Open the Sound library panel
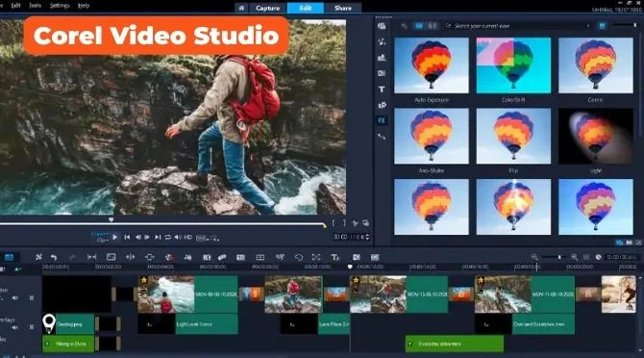This screenshot has width=644, height=358. [x=382, y=42]
